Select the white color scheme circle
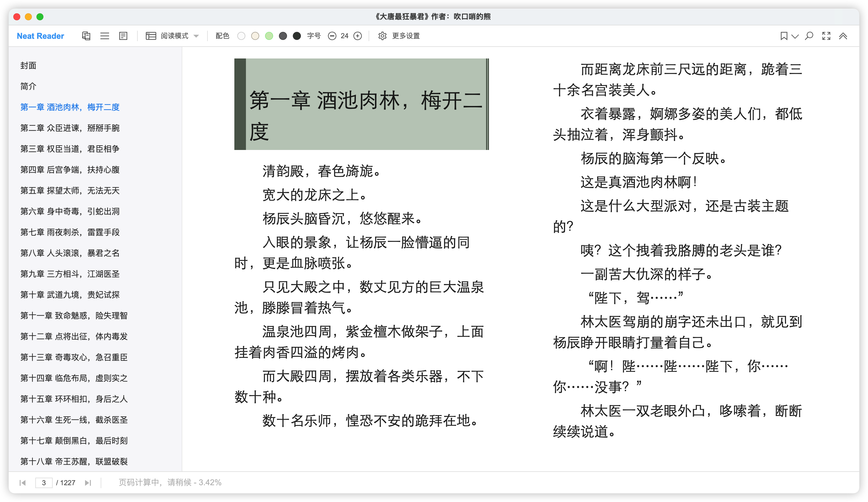This screenshot has height=502, width=868. point(241,36)
